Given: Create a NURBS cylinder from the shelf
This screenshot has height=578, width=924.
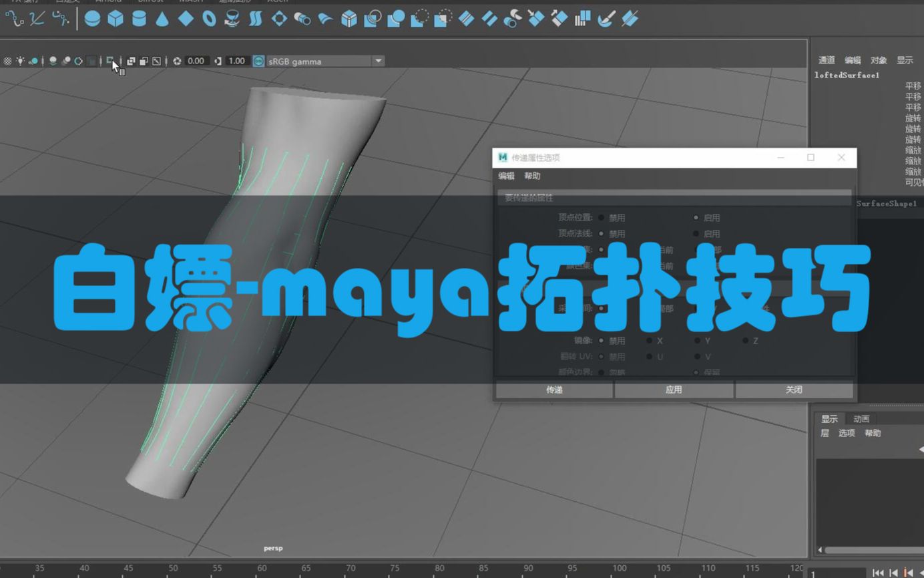Looking at the screenshot, I should [x=139, y=19].
